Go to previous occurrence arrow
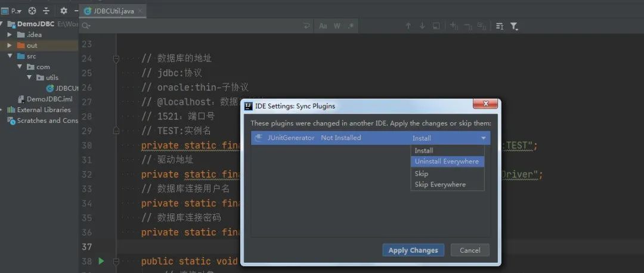This screenshot has width=644, height=273. tap(408, 26)
